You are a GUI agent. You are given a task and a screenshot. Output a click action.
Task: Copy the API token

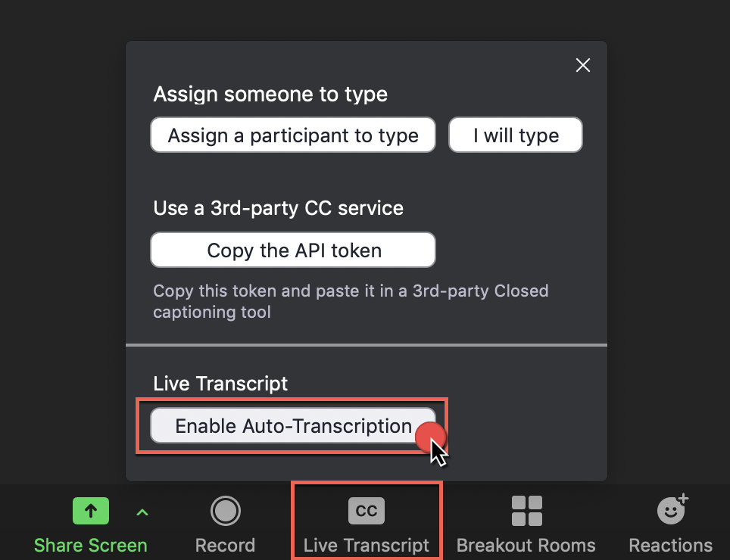click(293, 250)
